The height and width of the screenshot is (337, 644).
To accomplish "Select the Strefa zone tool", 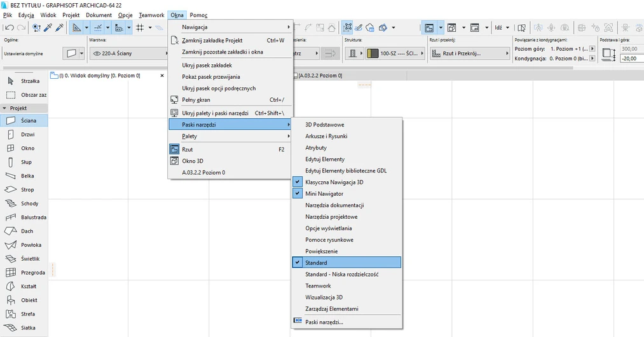I will tap(24, 314).
